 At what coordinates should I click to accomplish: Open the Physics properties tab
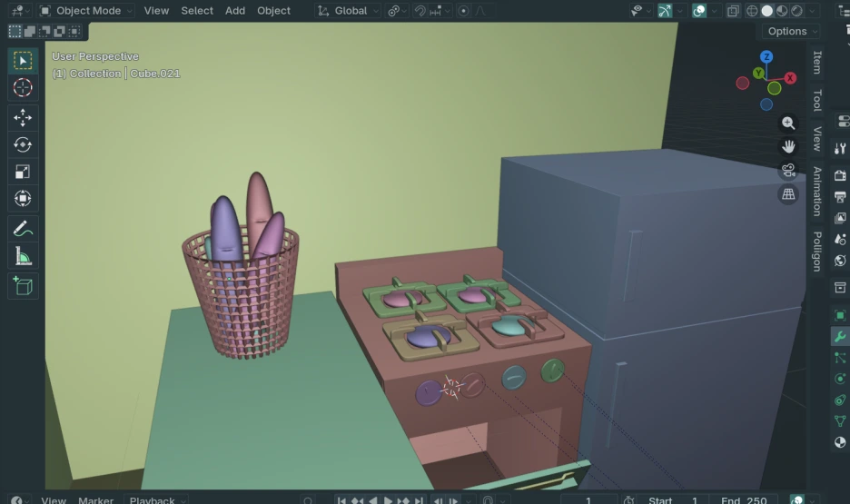(x=840, y=379)
